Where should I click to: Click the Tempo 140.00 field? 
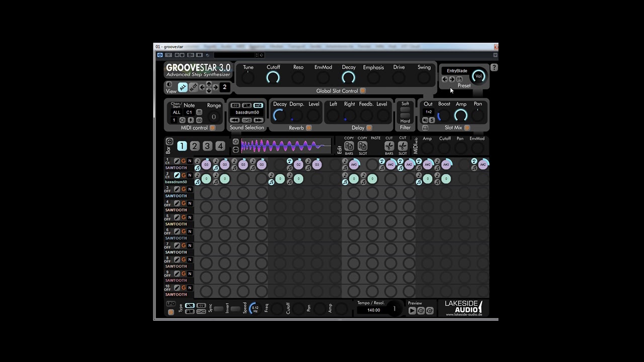point(373,310)
